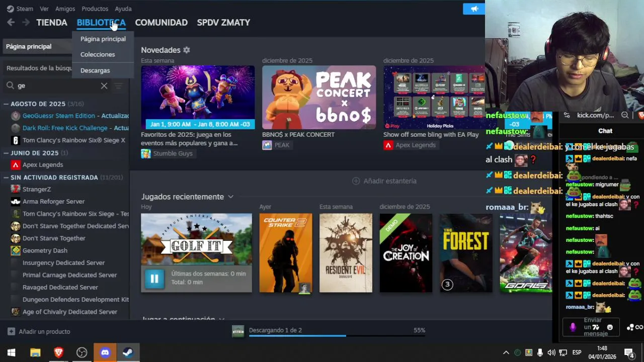Open The Joy of Creation demo cover
The image size is (644, 362).
click(406, 253)
